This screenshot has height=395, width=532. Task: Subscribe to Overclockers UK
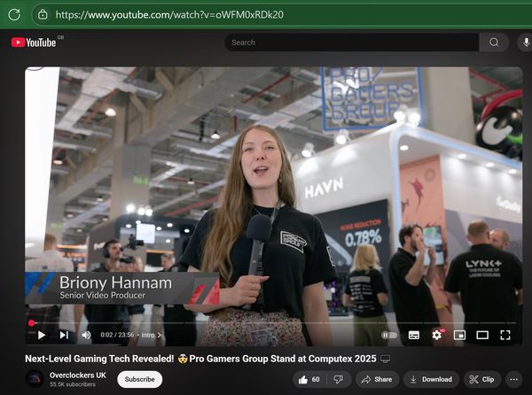click(x=139, y=379)
